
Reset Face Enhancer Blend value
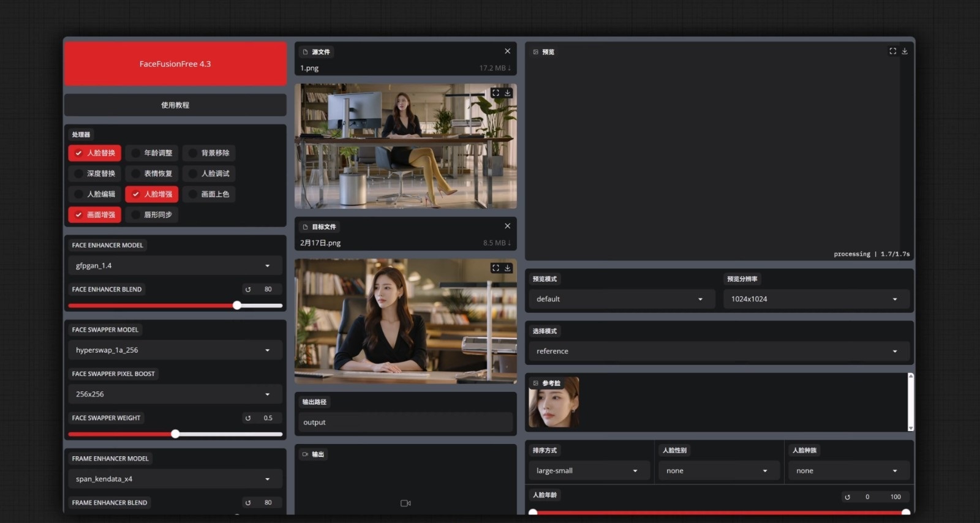248,290
